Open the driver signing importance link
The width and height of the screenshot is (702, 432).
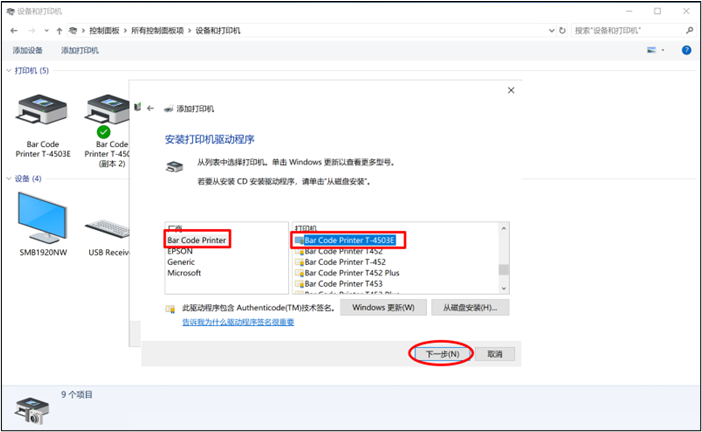pyautogui.click(x=238, y=322)
